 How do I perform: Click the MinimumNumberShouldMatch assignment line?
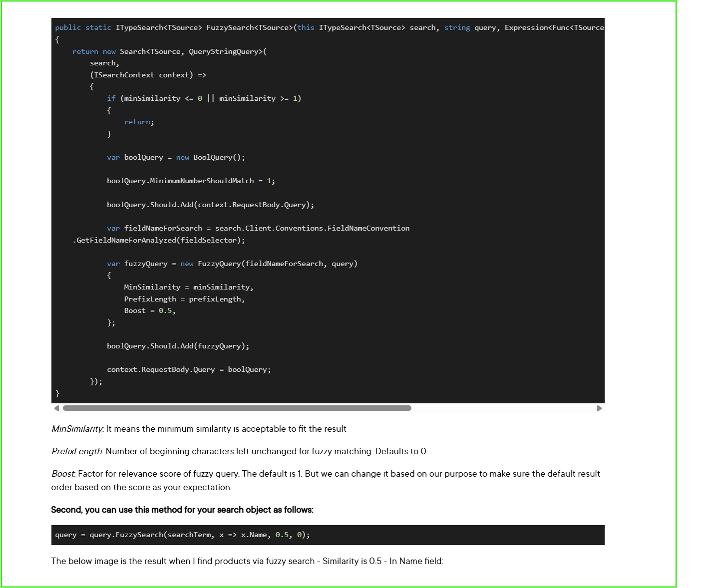191,181
